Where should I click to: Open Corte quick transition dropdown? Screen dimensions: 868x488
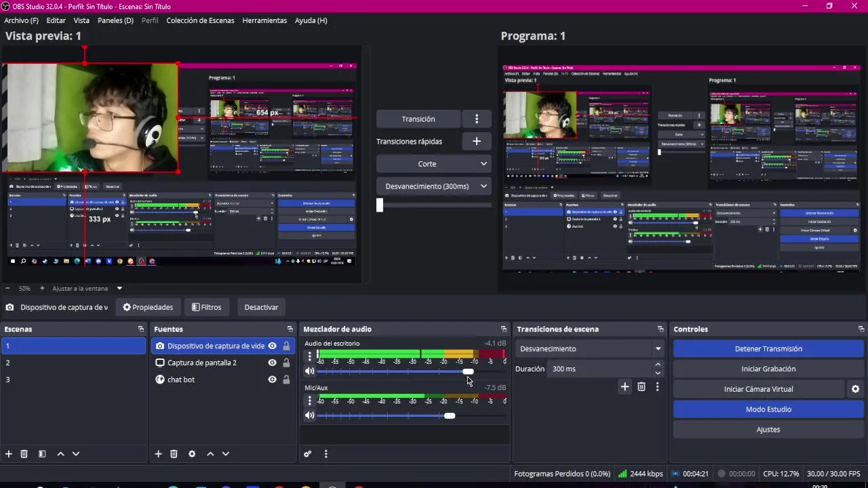(x=433, y=164)
